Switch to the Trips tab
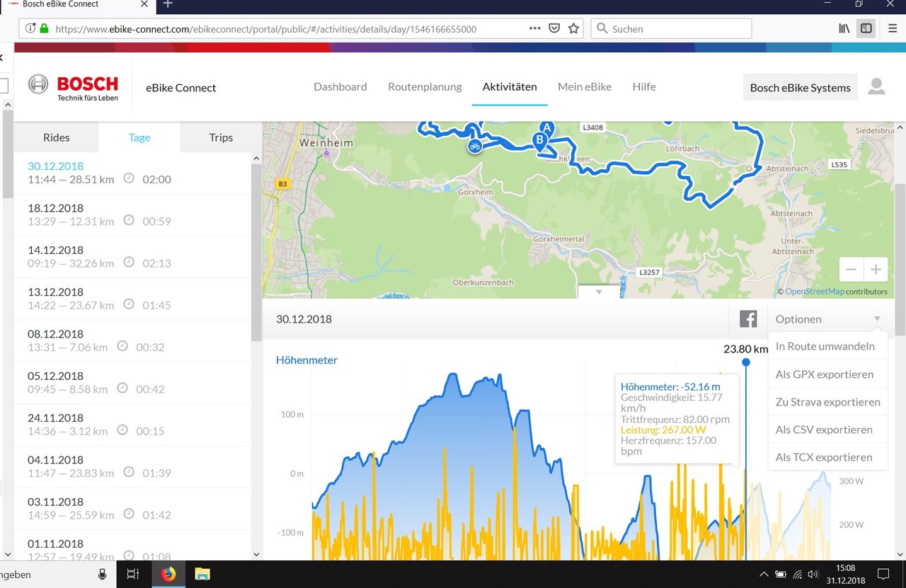The image size is (906, 588). [x=221, y=137]
